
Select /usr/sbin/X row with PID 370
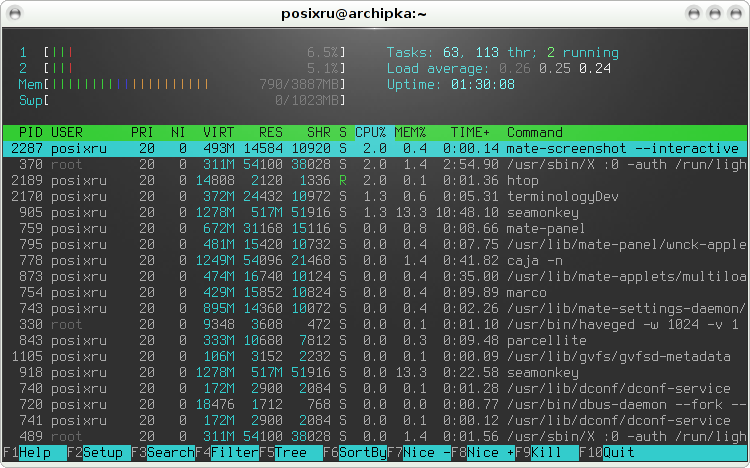(x=375, y=165)
